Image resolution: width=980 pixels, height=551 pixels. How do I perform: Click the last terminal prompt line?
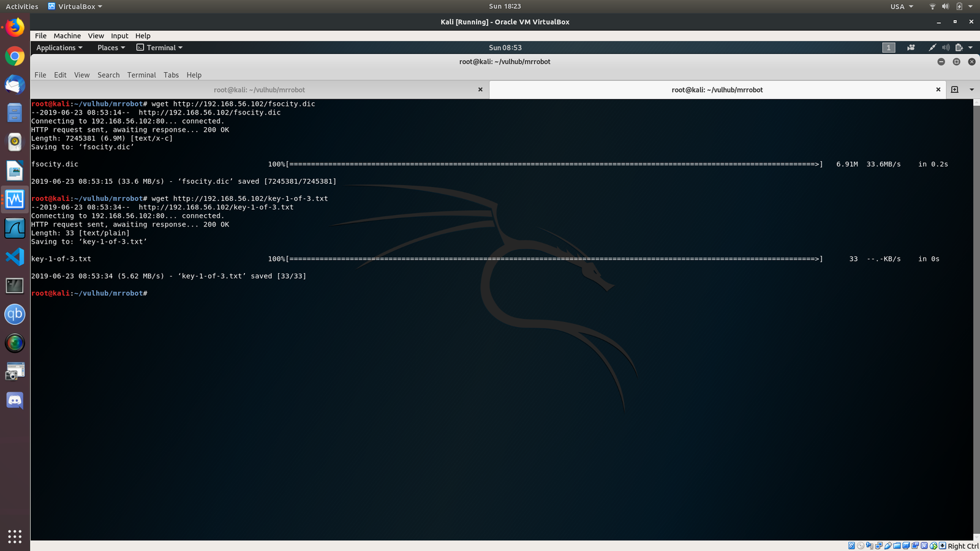89,293
